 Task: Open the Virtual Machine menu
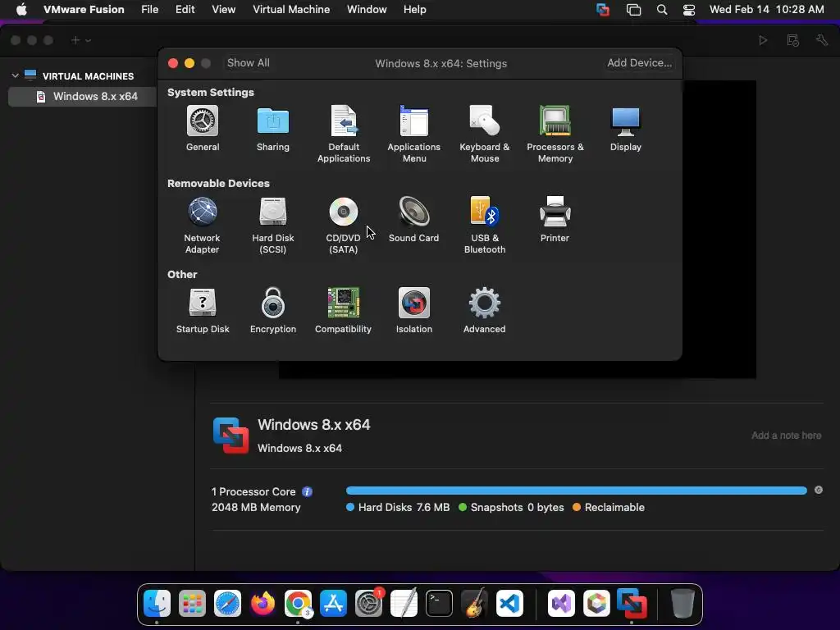tap(291, 9)
